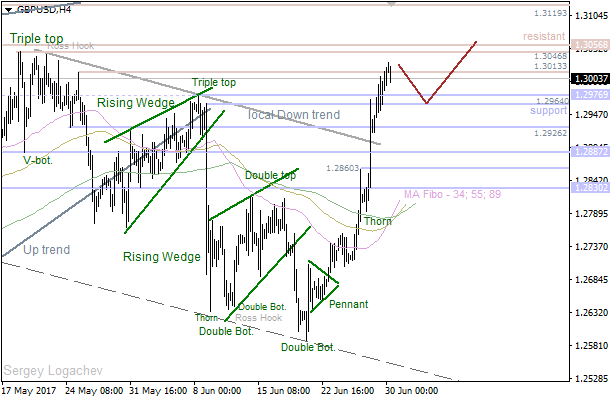
Task: Select the V-bot. pattern label
Action: point(39,160)
